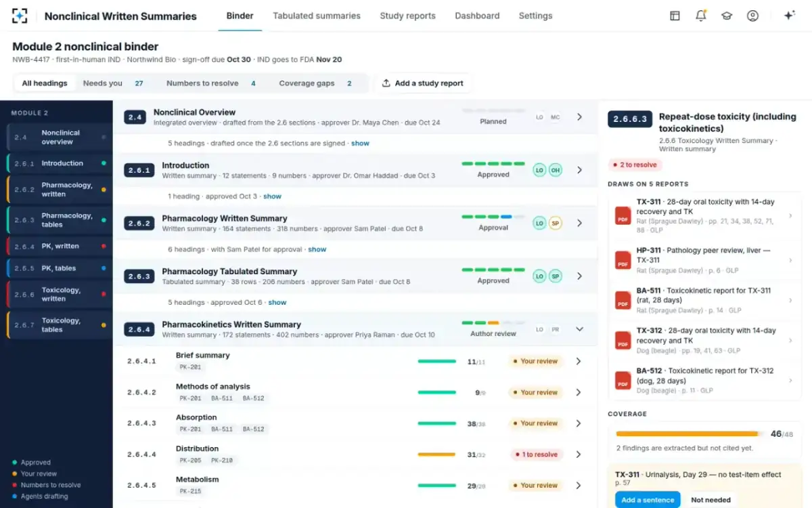Image resolution: width=812 pixels, height=508 pixels.
Task: Filter by All headings
Action: pyautogui.click(x=45, y=83)
